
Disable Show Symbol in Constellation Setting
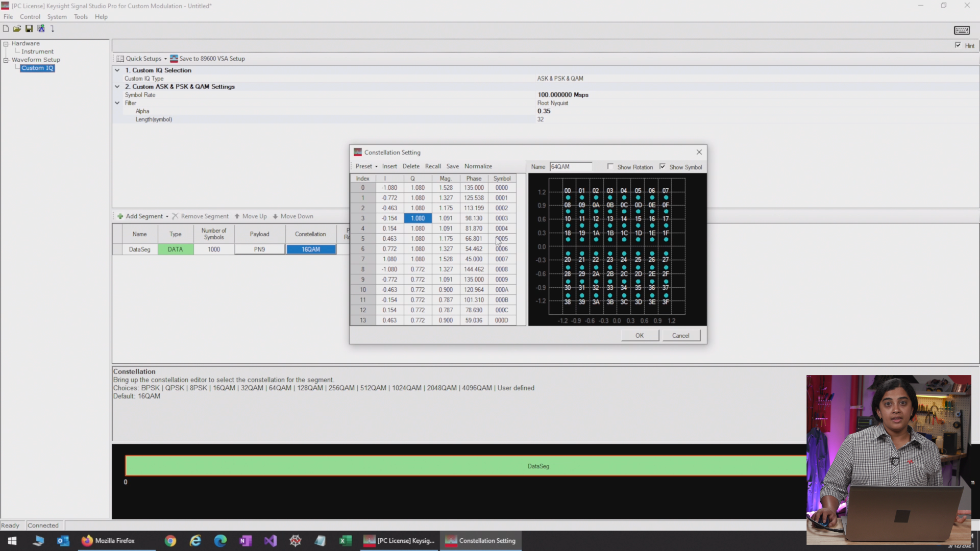663,166
